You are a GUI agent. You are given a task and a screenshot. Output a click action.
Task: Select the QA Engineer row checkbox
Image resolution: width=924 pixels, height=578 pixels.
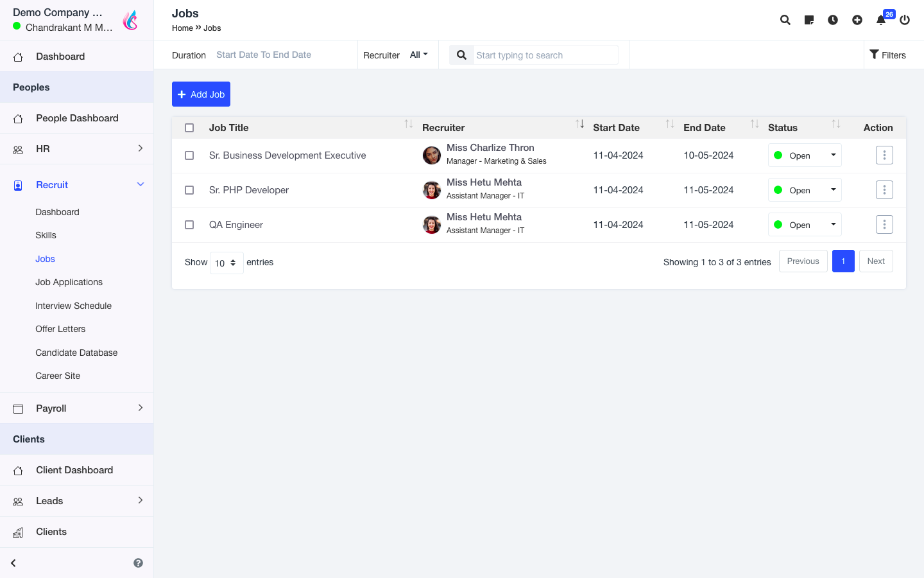point(189,225)
